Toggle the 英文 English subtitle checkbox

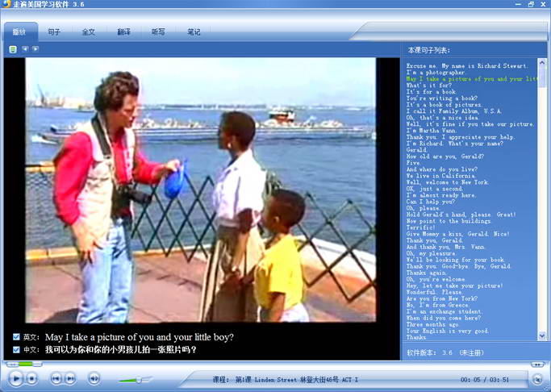click(16, 337)
